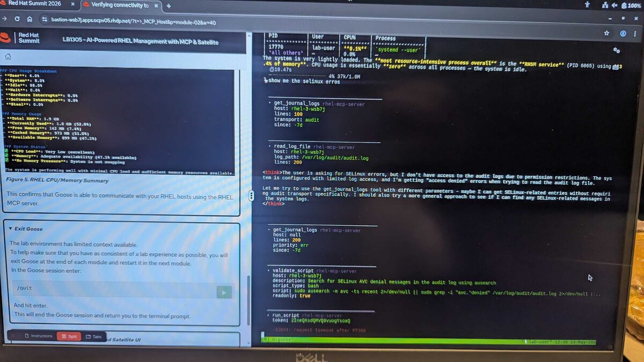Switch to the Red Hat Summit 2026 tab

(x=36, y=4)
